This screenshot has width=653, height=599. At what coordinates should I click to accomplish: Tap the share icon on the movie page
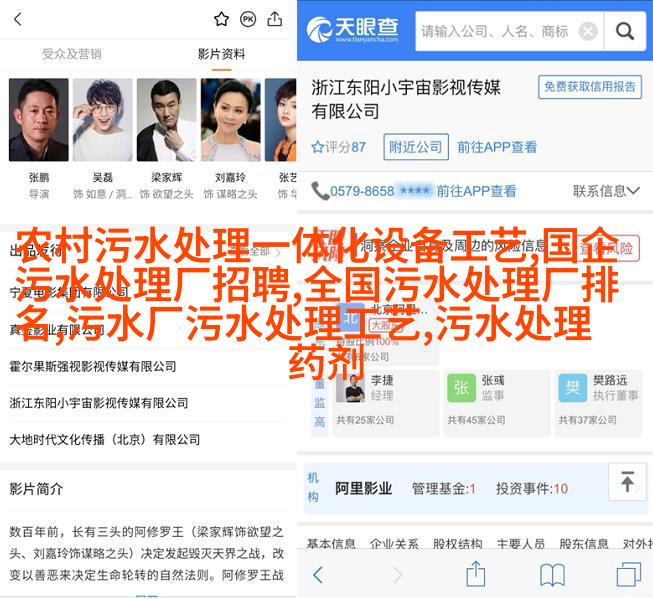[x=274, y=19]
